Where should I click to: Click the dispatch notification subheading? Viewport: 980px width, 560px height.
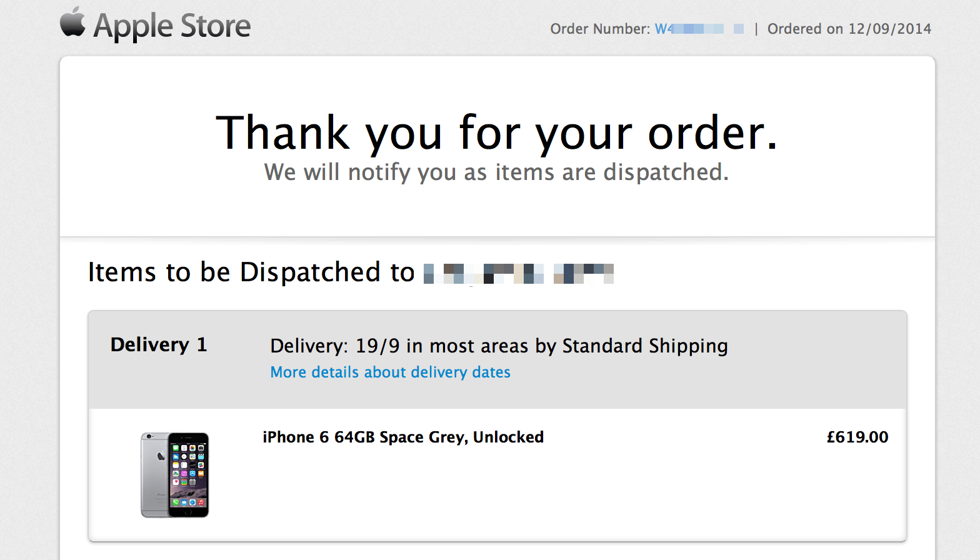[x=496, y=172]
